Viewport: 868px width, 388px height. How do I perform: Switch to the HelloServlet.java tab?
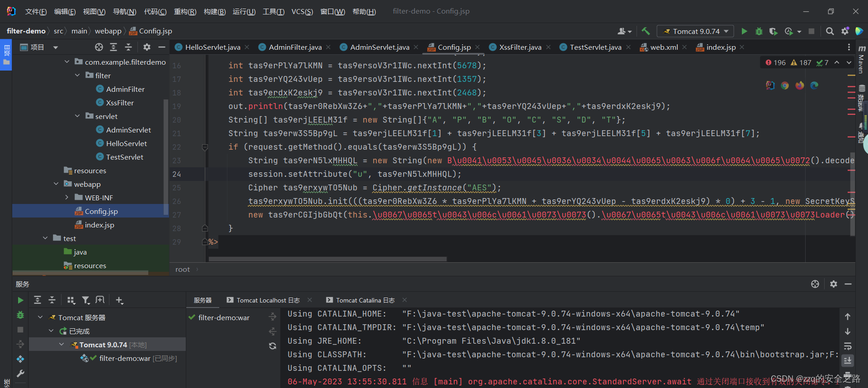click(x=212, y=47)
